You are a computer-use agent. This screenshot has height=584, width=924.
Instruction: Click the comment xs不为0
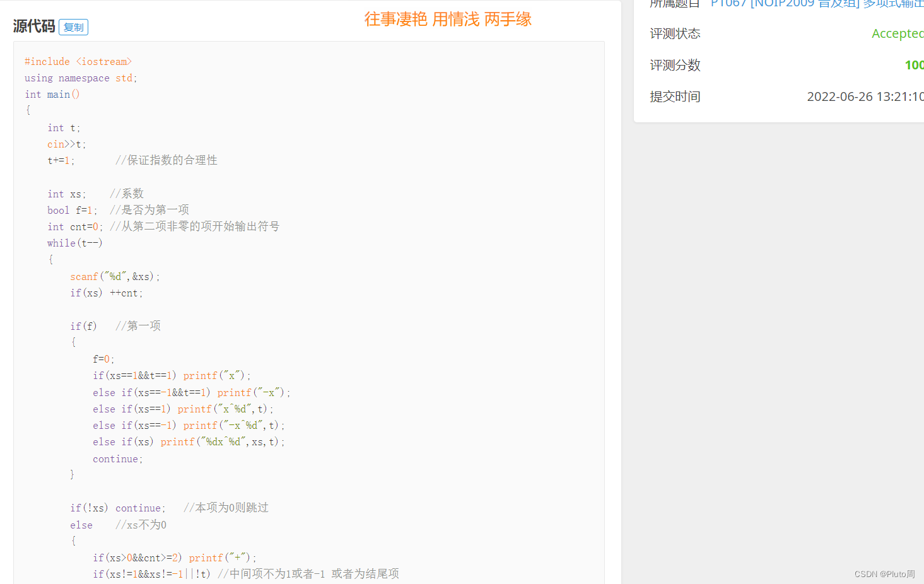click(x=141, y=525)
